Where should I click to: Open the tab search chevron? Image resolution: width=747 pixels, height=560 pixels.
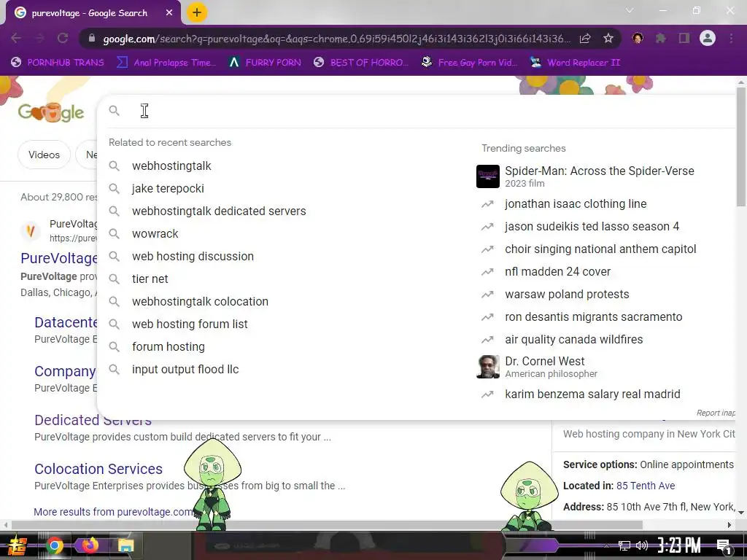[x=630, y=10]
